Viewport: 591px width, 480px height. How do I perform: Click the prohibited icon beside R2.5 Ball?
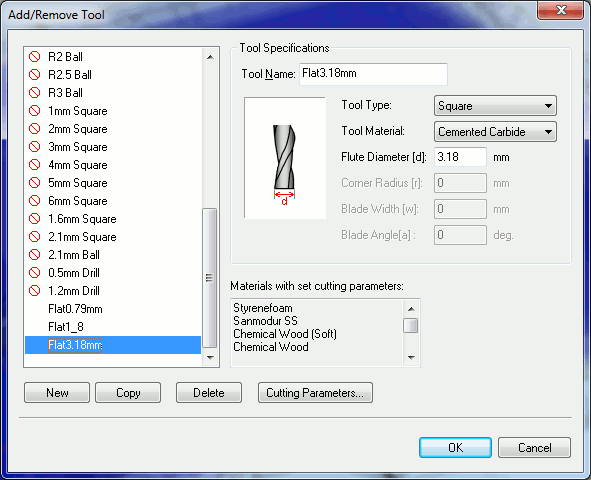34,75
